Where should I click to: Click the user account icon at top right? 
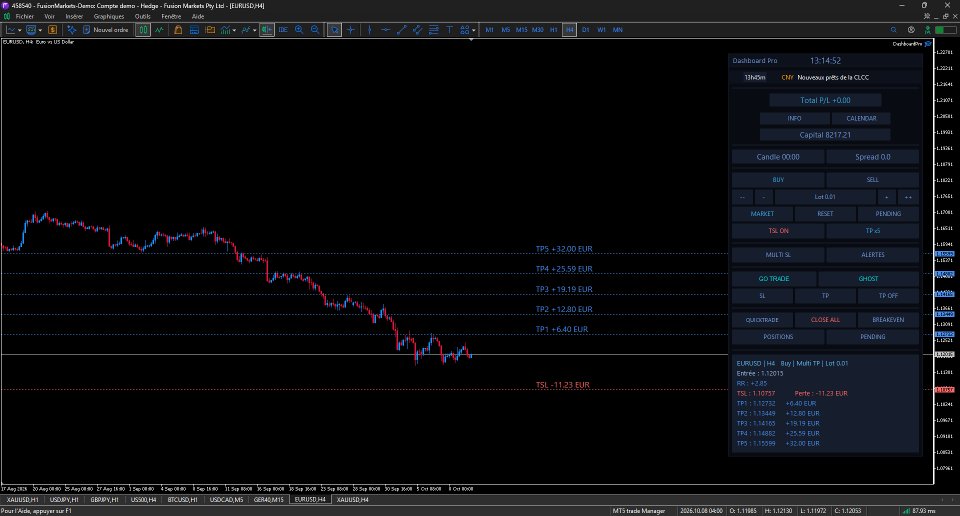[x=928, y=29]
